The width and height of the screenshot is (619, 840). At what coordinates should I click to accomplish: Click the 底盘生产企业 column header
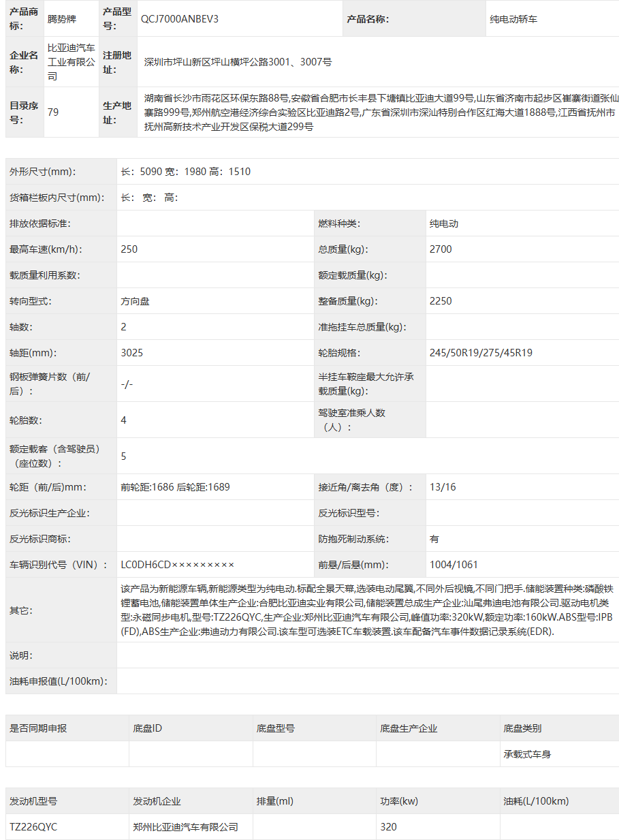click(409, 728)
